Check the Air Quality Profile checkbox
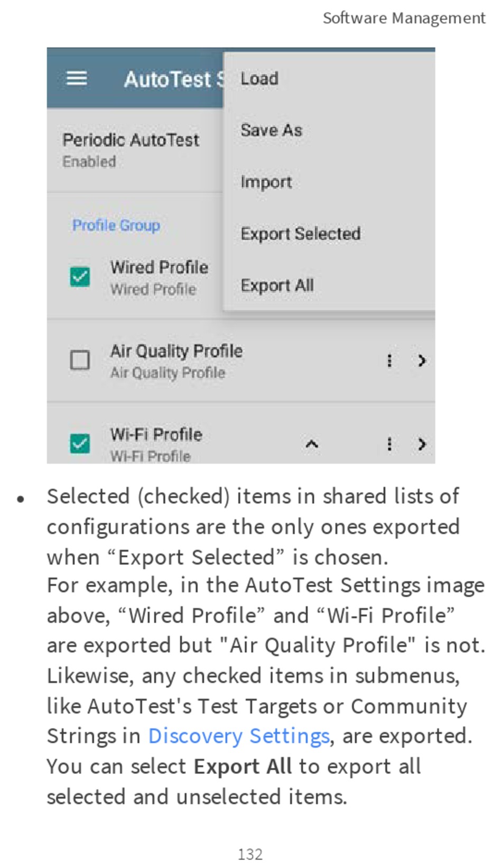The height and width of the screenshot is (868, 502). [80, 360]
